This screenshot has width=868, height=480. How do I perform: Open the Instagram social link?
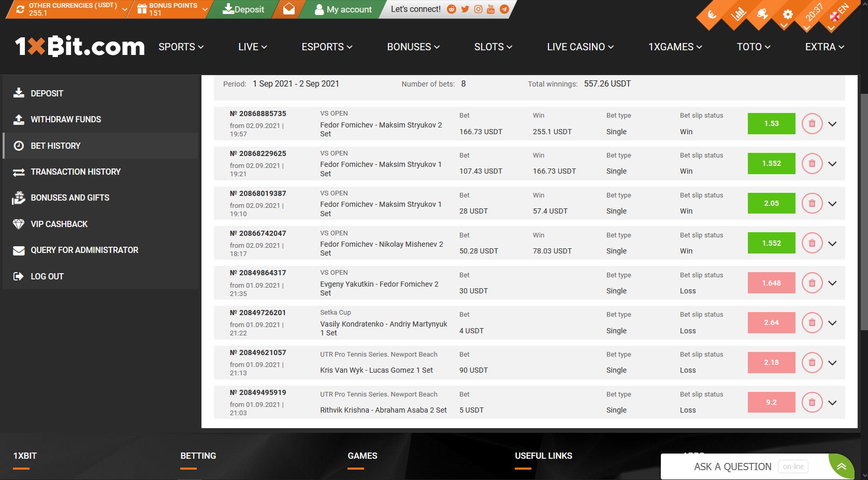(x=478, y=9)
